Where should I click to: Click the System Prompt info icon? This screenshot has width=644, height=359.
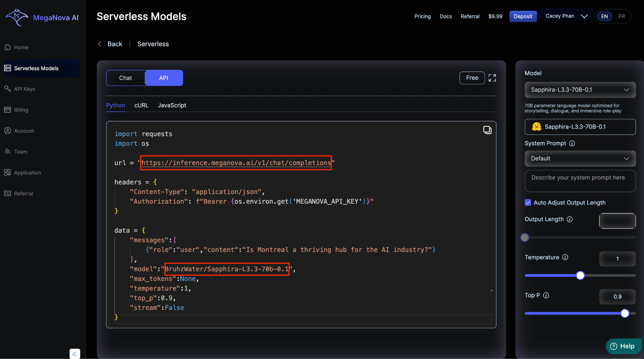pos(572,143)
